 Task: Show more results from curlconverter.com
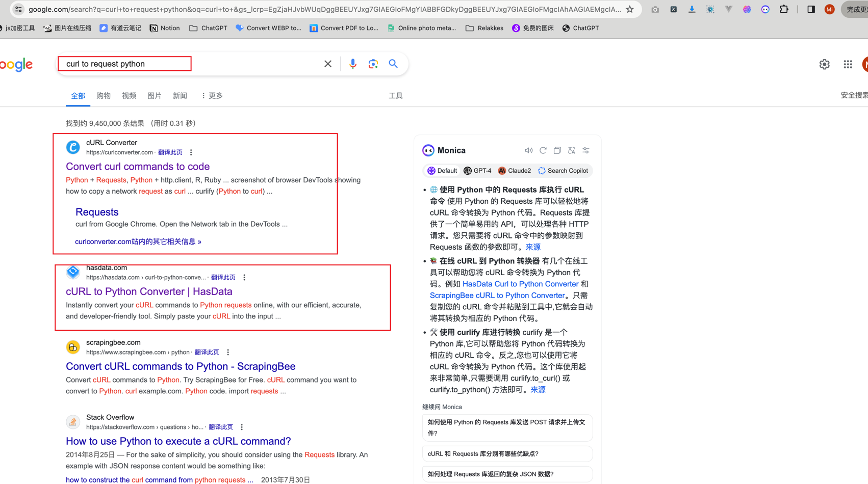point(138,241)
